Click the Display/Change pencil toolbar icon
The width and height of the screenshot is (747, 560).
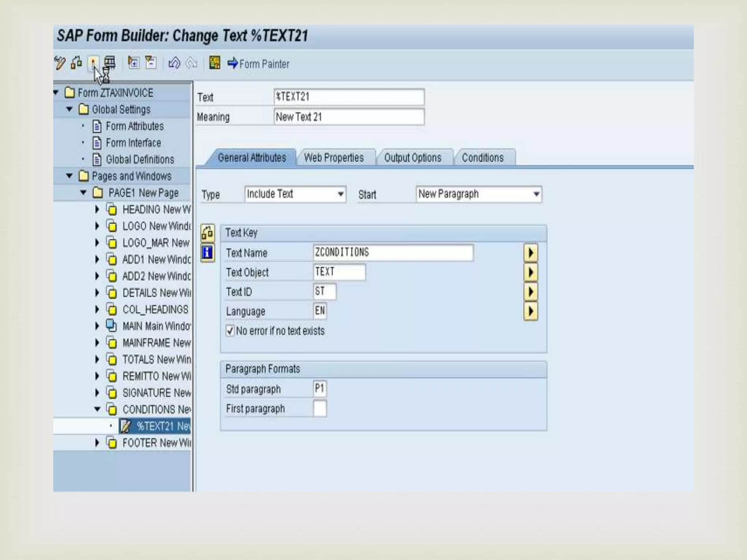coord(60,63)
